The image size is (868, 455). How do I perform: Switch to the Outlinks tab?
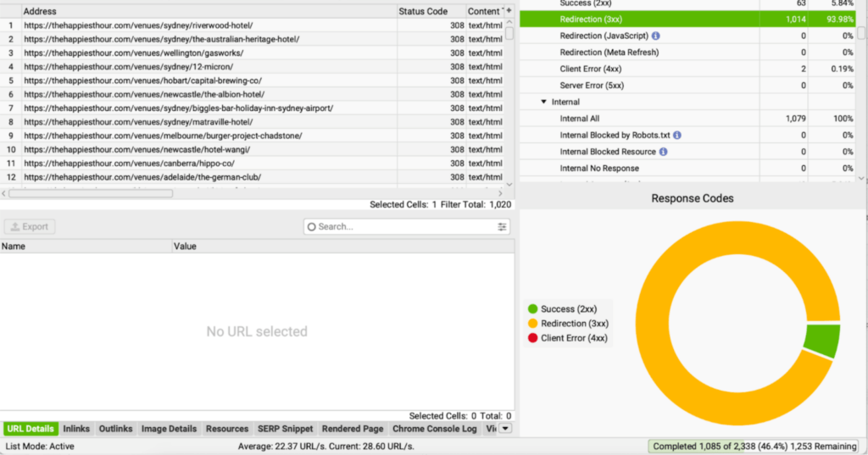coord(115,429)
